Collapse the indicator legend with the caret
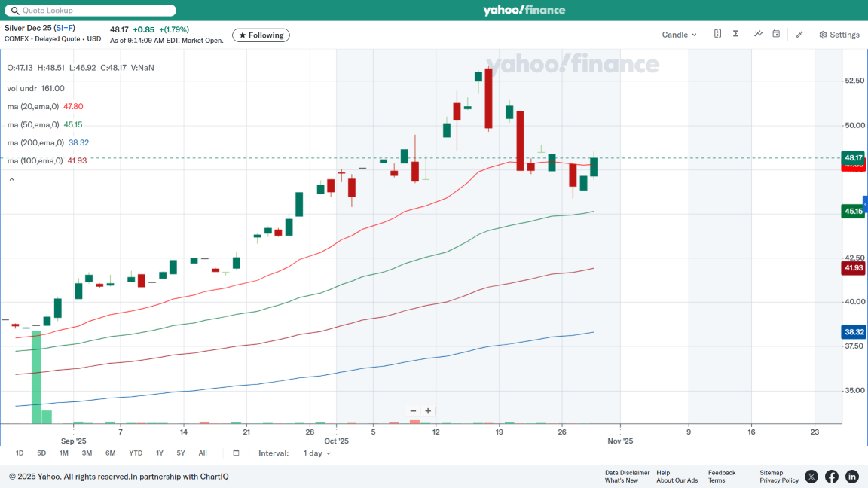 coord(11,179)
